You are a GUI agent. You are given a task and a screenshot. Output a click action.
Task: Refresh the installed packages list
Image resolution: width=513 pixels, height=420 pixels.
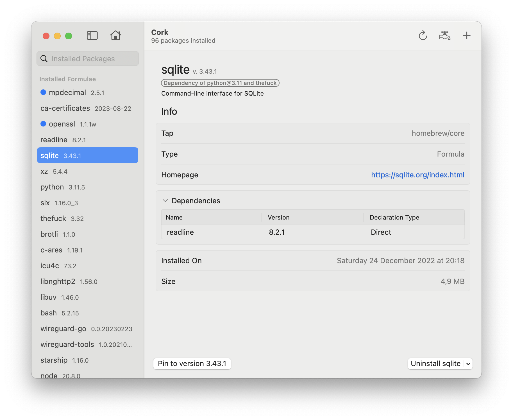click(423, 36)
